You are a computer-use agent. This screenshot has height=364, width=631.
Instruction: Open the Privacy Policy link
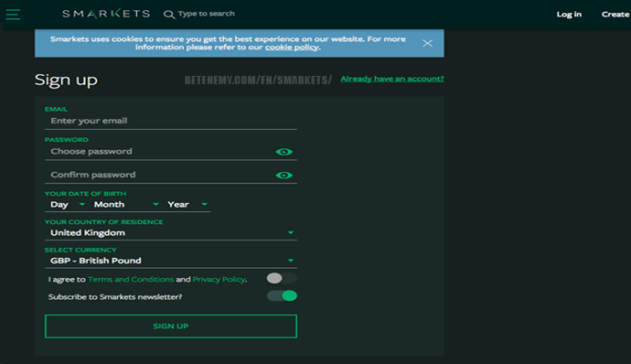tap(219, 279)
